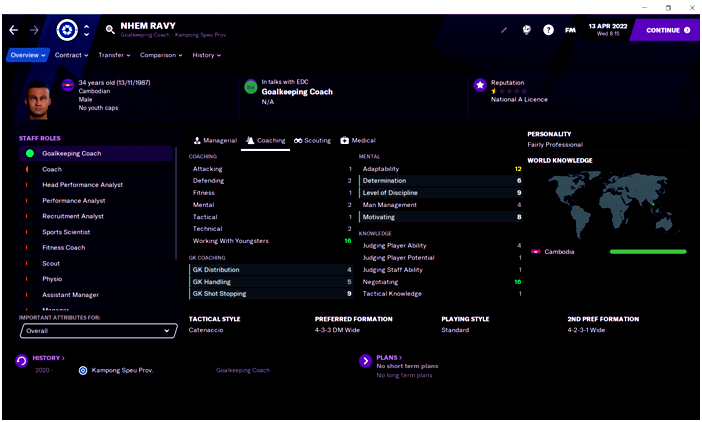Click the GK Shot Stopping attribute row
This screenshot has height=422, width=702.
271,294
